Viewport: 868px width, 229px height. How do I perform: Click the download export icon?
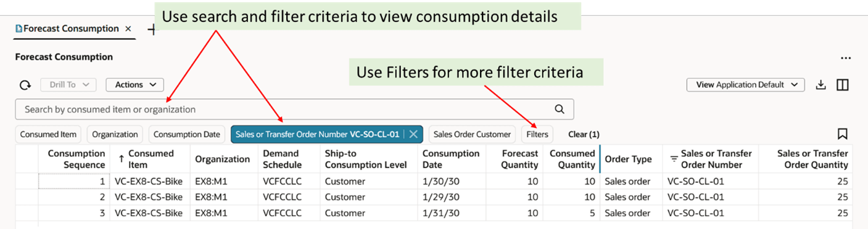(x=820, y=85)
